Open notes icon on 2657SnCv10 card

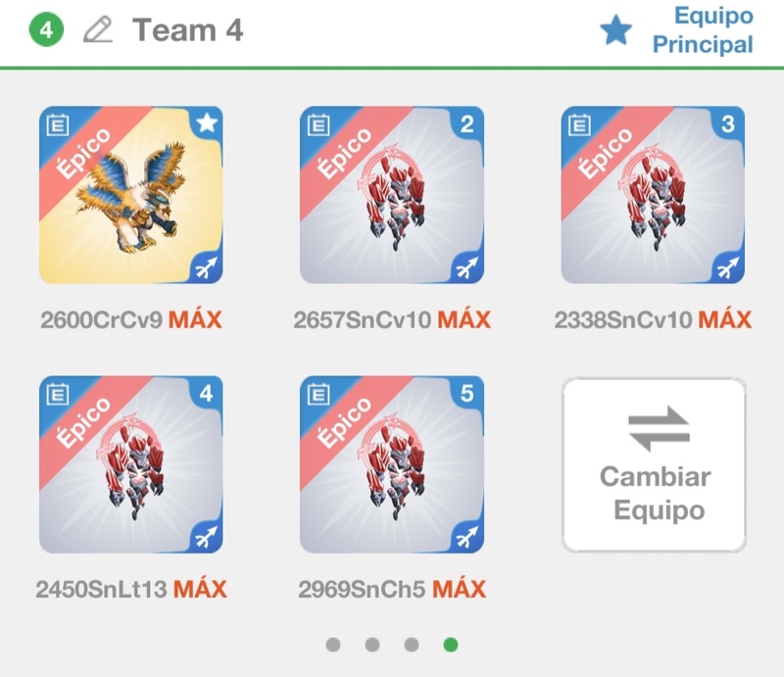(318, 124)
